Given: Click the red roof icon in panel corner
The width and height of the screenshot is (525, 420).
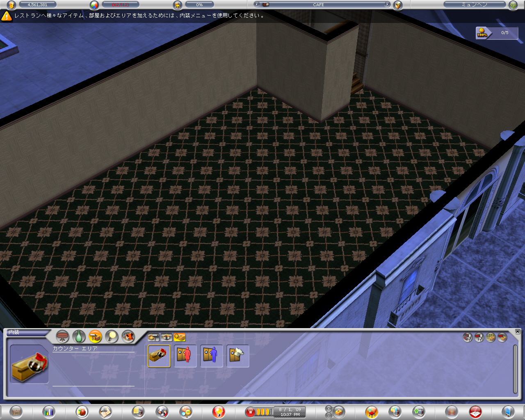Looking at the screenshot, I should point(502,338).
